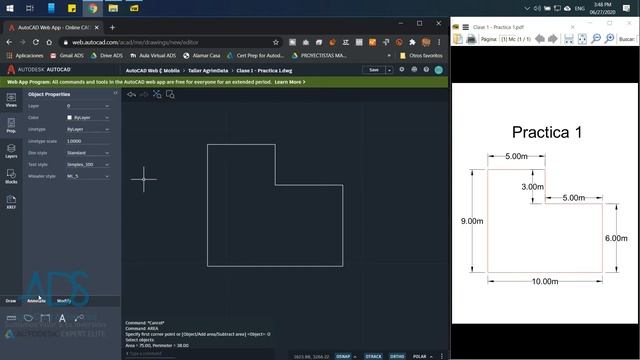
Task: Edit the Linetype scale value field
Action: [88, 141]
